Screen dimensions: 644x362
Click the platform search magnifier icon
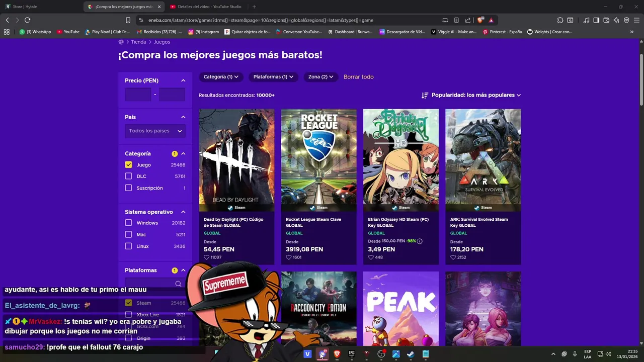[178, 284]
